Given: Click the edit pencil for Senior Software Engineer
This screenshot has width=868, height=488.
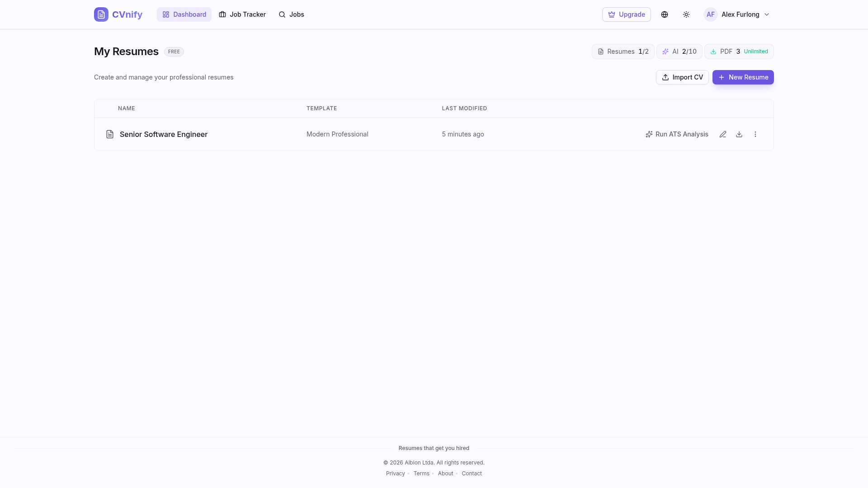Looking at the screenshot, I should [x=722, y=134].
